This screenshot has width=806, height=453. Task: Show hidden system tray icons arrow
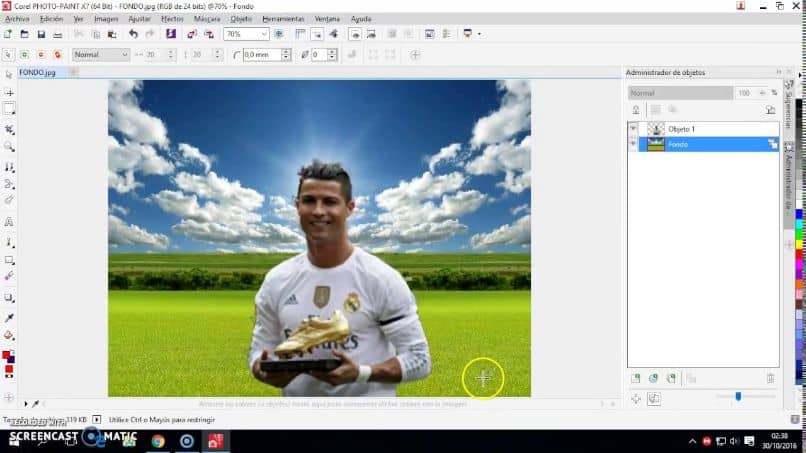click(x=692, y=441)
